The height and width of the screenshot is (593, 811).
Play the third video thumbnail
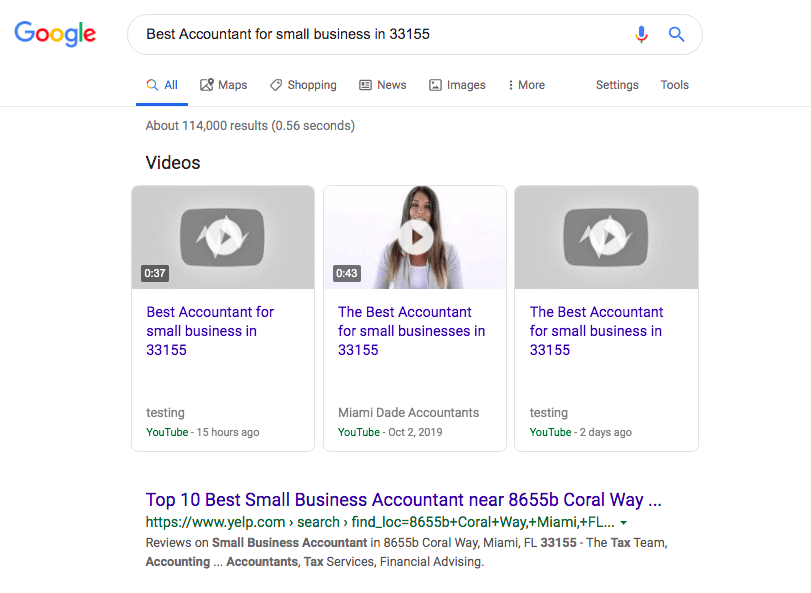click(x=606, y=238)
